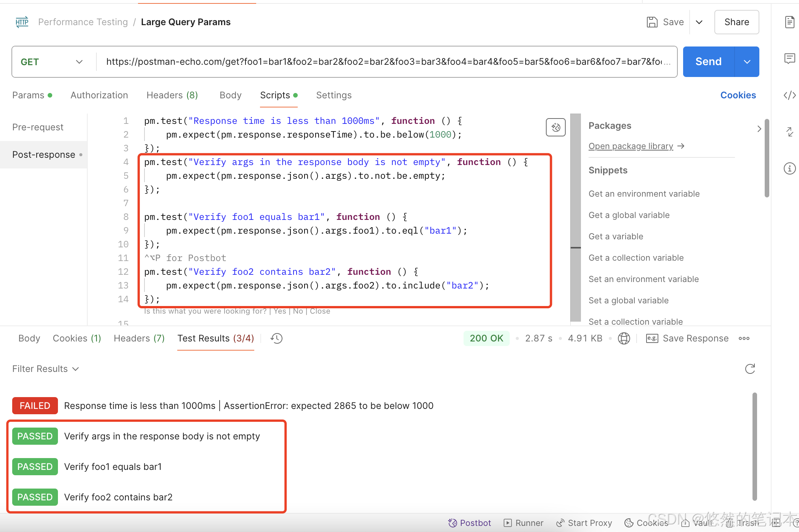This screenshot has height=532, width=799.
Task: Switch to the Headers (8) request tab
Action: (172, 95)
